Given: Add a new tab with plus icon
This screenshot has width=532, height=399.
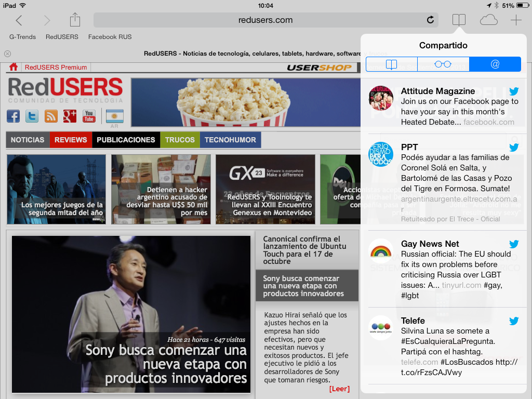Looking at the screenshot, I should 516,20.
